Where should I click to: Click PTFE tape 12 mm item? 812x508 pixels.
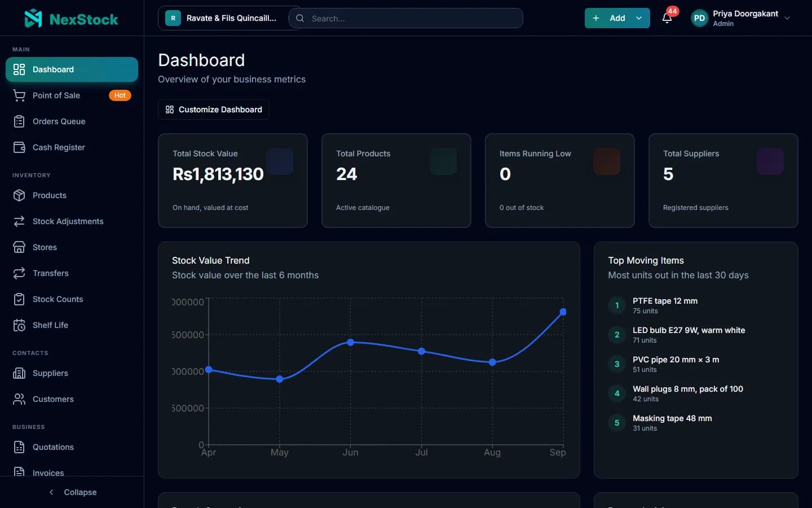click(696, 305)
